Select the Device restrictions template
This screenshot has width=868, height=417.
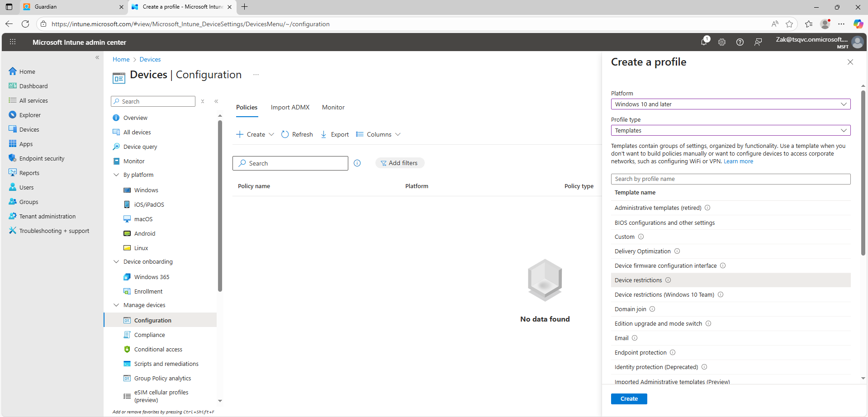(638, 280)
